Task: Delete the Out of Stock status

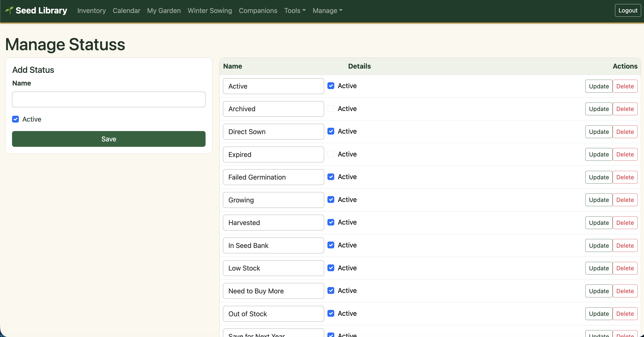Action: coord(625,314)
